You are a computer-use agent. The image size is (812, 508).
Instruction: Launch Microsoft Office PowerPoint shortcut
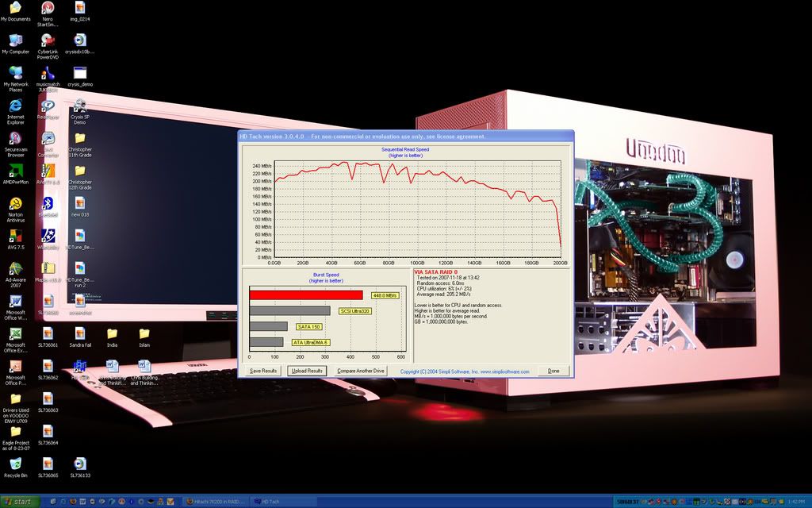[16, 373]
